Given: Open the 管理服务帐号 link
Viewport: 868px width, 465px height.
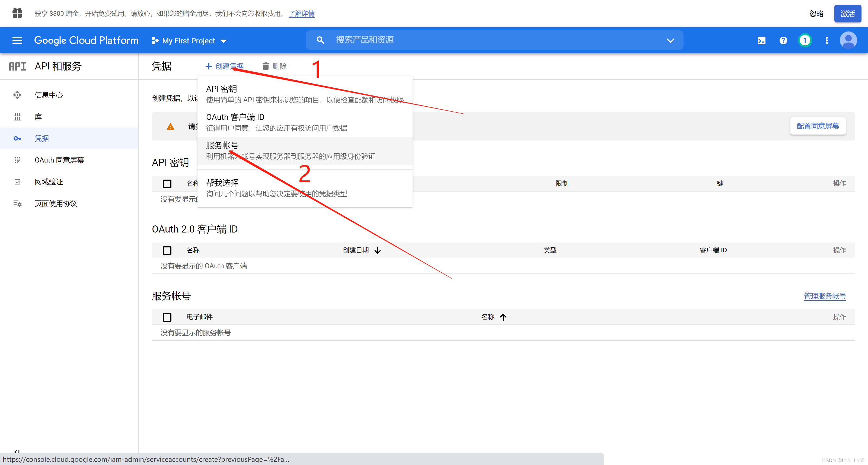Looking at the screenshot, I should tap(825, 296).
